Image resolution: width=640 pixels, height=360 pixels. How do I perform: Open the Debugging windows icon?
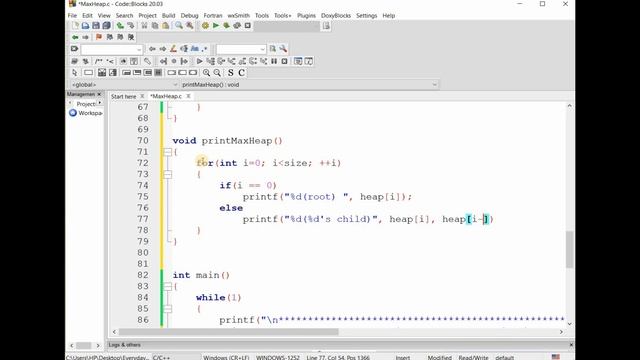[298, 61]
